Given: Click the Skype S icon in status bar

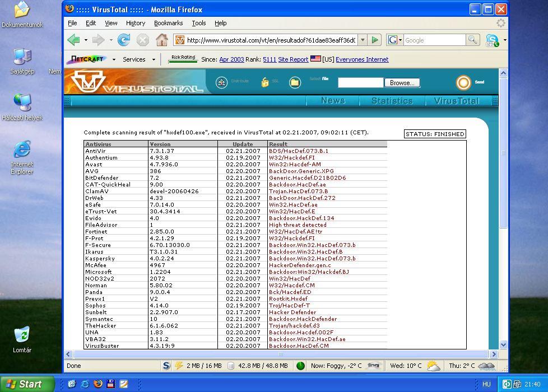Looking at the screenshot, I should tap(166, 366).
